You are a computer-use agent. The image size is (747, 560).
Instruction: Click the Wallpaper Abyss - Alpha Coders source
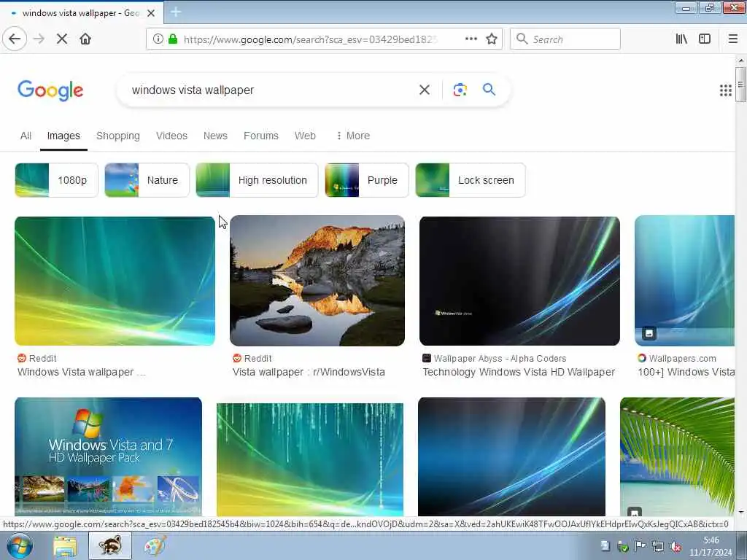coord(500,359)
